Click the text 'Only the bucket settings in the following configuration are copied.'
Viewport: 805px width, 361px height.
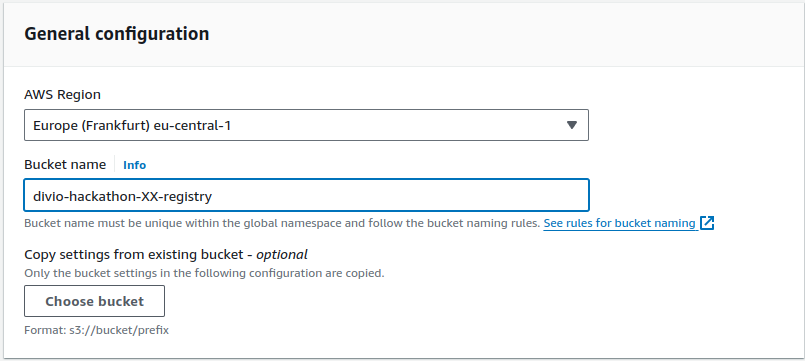point(204,273)
